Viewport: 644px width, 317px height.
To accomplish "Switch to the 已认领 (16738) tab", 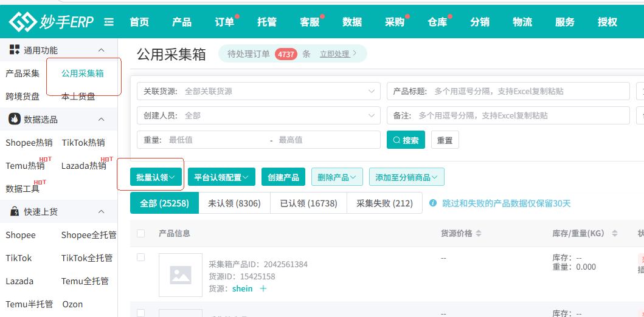I will (308, 203).
